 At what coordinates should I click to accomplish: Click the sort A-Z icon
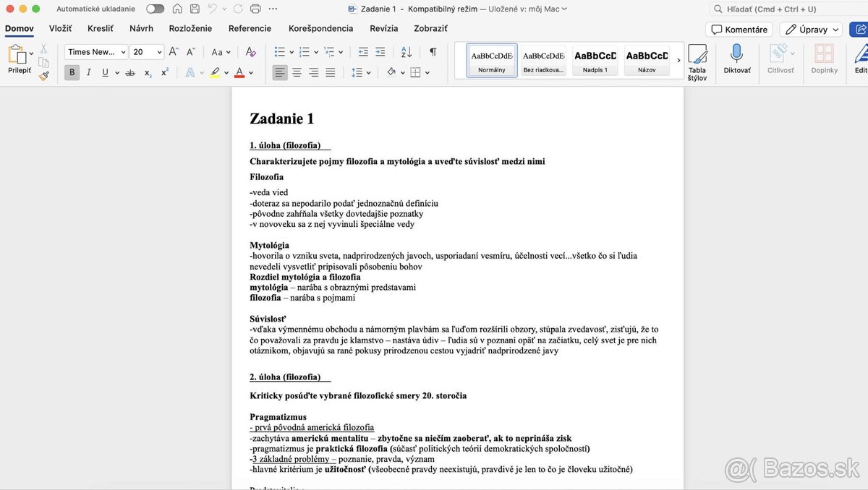pyautogui.click(x=406, y=52)
